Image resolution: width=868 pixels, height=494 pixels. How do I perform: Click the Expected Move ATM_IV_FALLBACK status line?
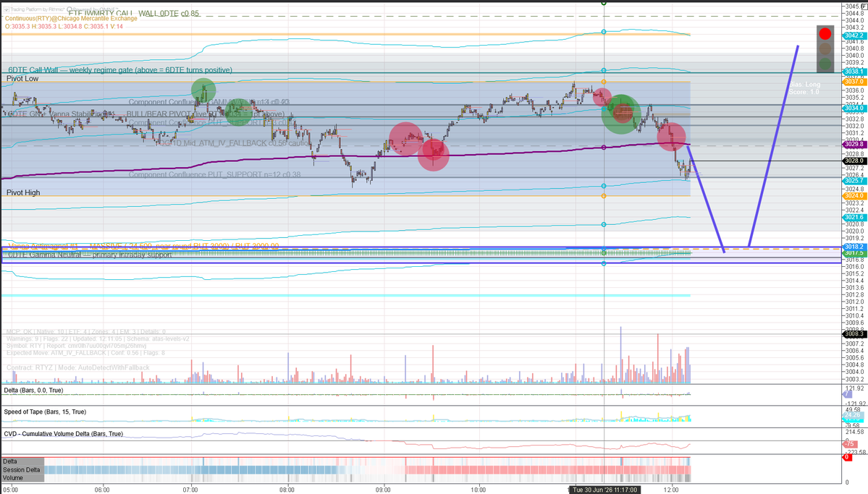(86, 353)
